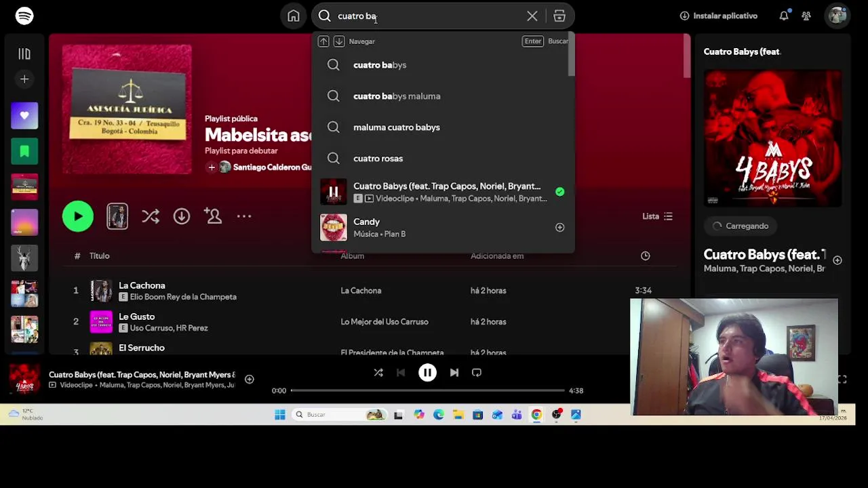Click the magnifier icon in search bar
868x488 pixels.
click(324, 16)
